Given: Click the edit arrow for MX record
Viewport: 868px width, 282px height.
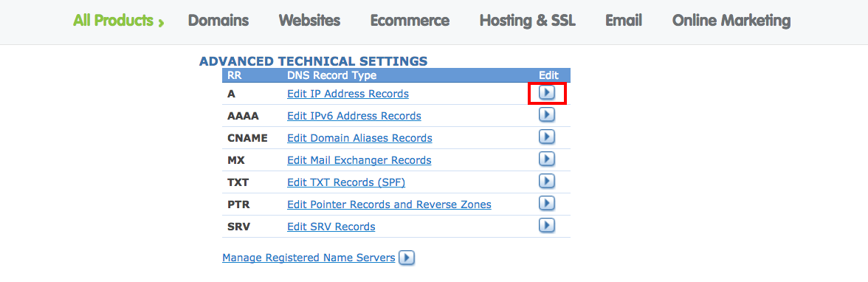Looking at the screenshot, I should coord(546,159).
